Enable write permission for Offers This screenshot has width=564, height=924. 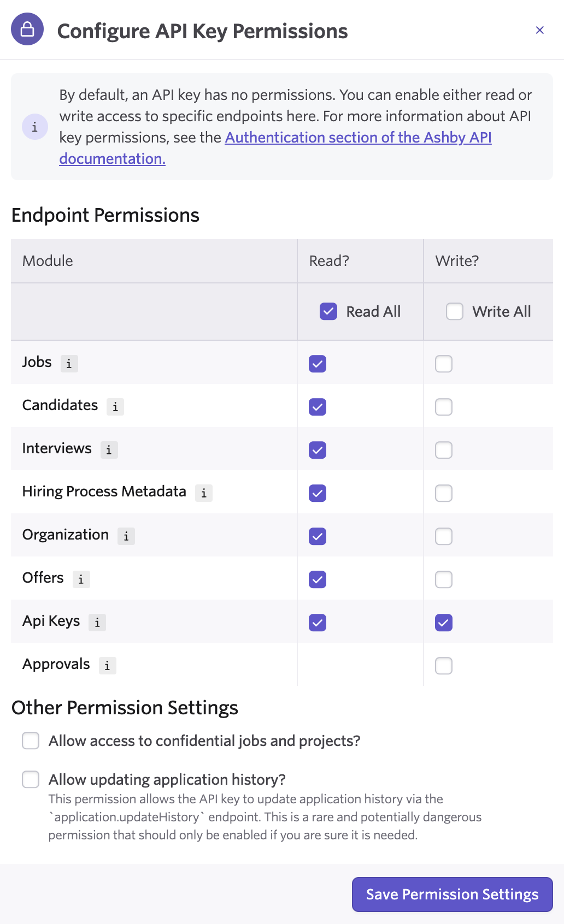tap(444, 579)
